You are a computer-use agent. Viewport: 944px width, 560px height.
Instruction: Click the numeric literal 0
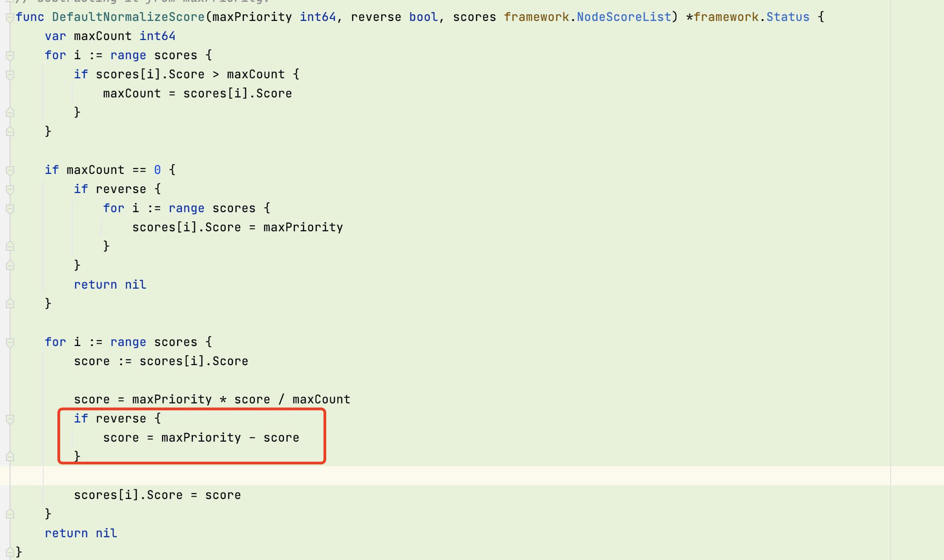[157, 170]
